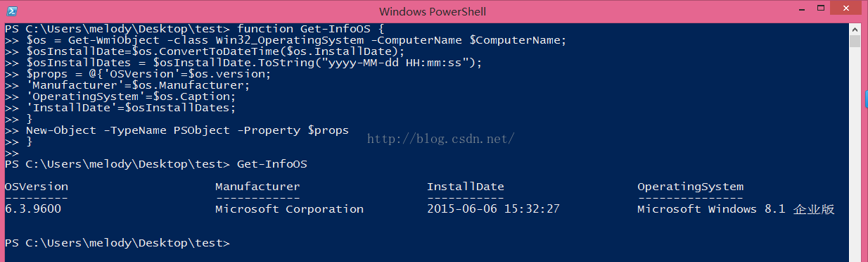Click the 2015-06-06 15:32:27 install date value

(x=493, y=209)
